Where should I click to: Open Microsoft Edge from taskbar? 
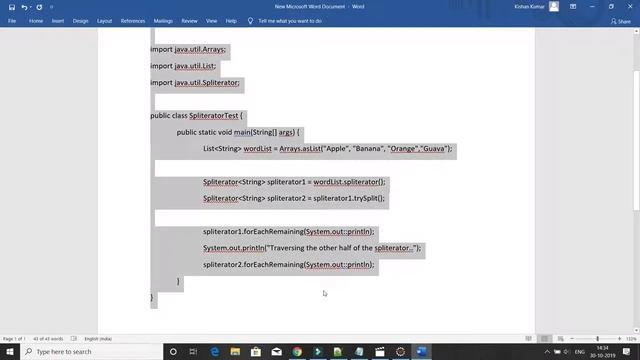215,351
